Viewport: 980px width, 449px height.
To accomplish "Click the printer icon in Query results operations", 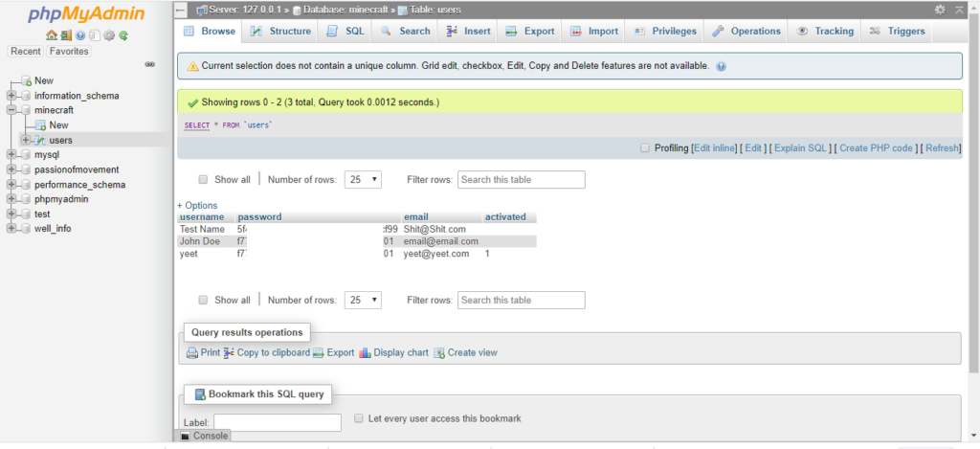I will coord(192,352).
